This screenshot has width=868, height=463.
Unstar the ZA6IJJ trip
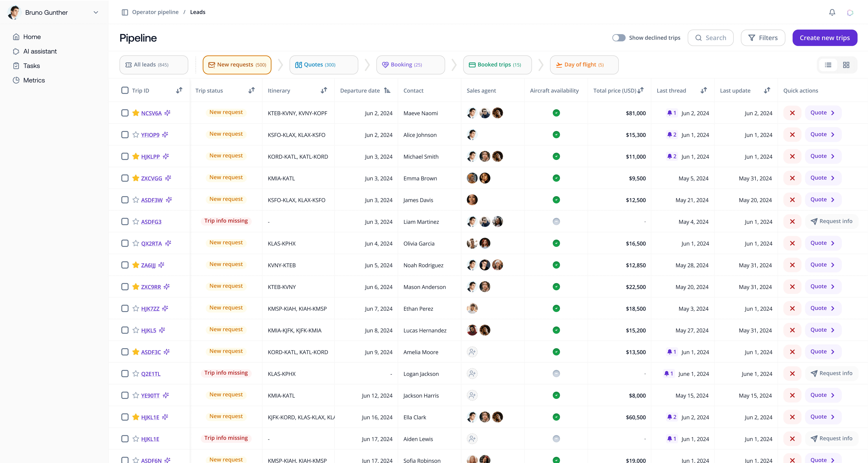pos(136,265)
